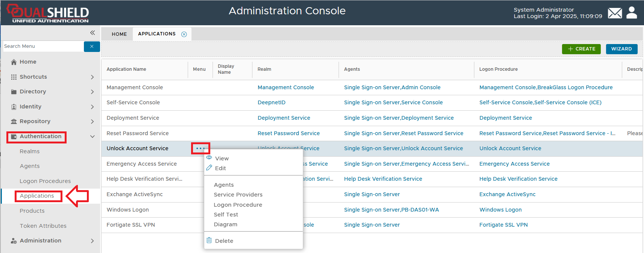The height and width of the screenshot is (253, 644).
Task: Expand the Administration menu section
Action: point(93,241)
